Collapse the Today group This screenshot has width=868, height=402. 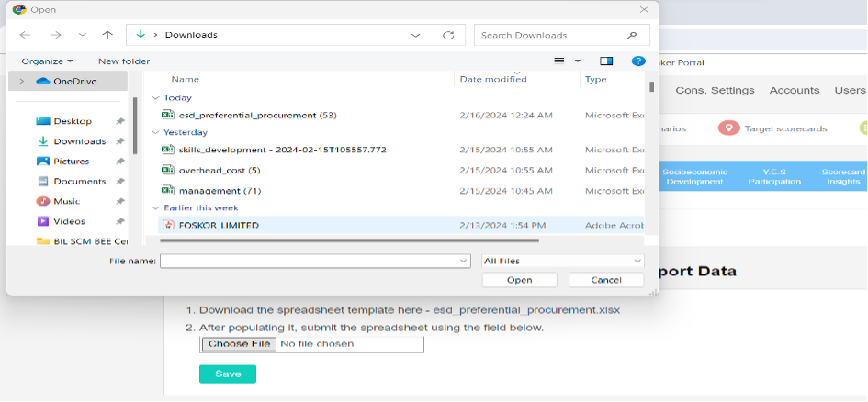tap(155, 98)
